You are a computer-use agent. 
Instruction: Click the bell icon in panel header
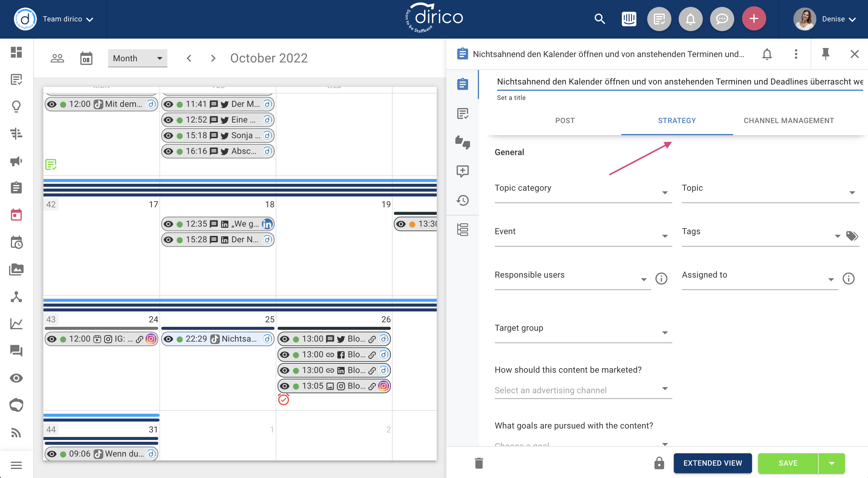coord(767,54)
